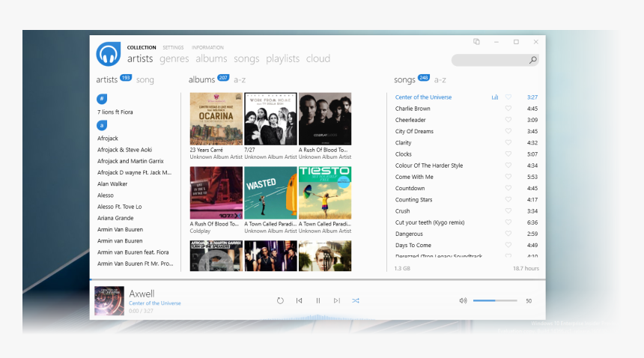This screenshot has width=644, height=358.
Task: Love the song Come With Me
Action: (508, 177)
